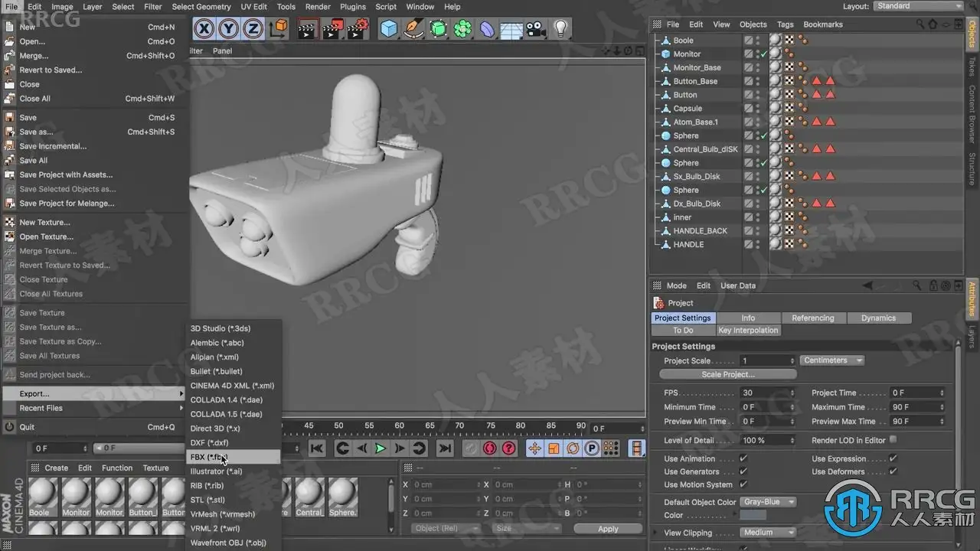Click the Render View clapperboard icon
The width and height of the screenshot is (980, 551).
307,29
